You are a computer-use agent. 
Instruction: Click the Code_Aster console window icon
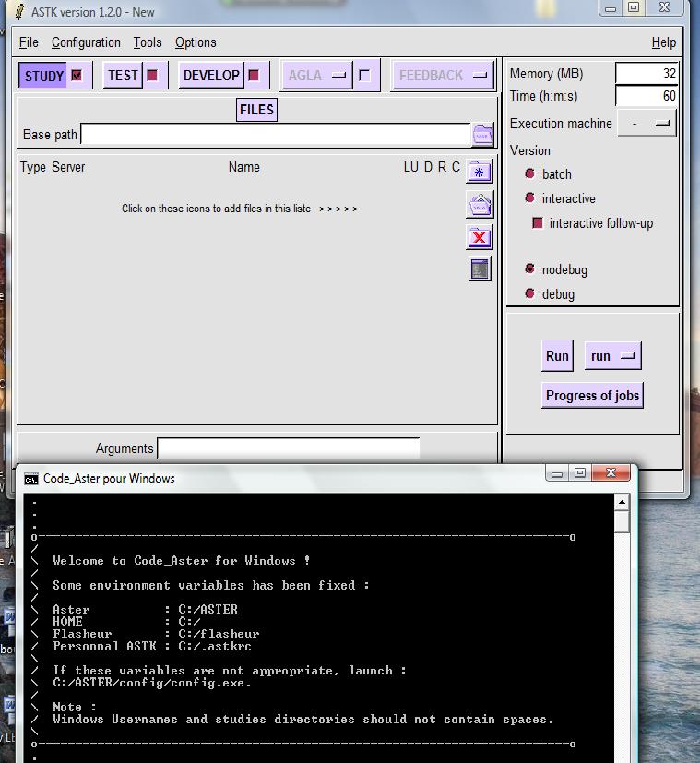pyautogui.click(x=31, y=480)
